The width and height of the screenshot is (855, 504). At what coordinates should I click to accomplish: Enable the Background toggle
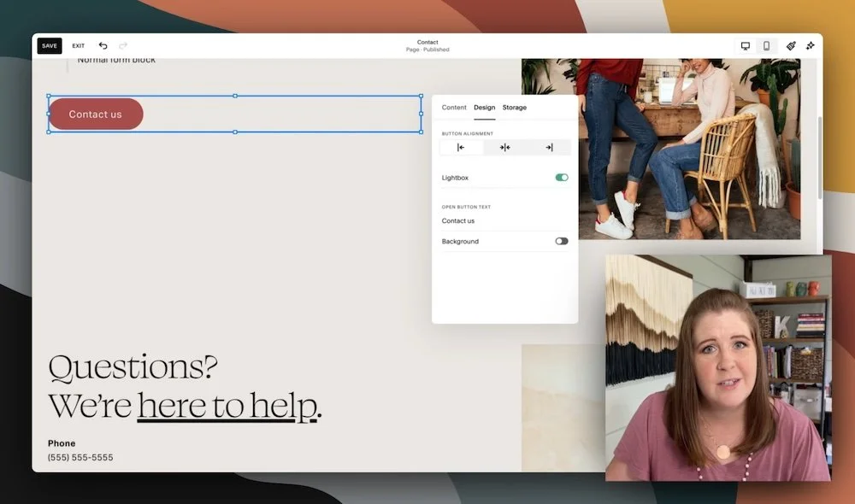tap(562, 242)
